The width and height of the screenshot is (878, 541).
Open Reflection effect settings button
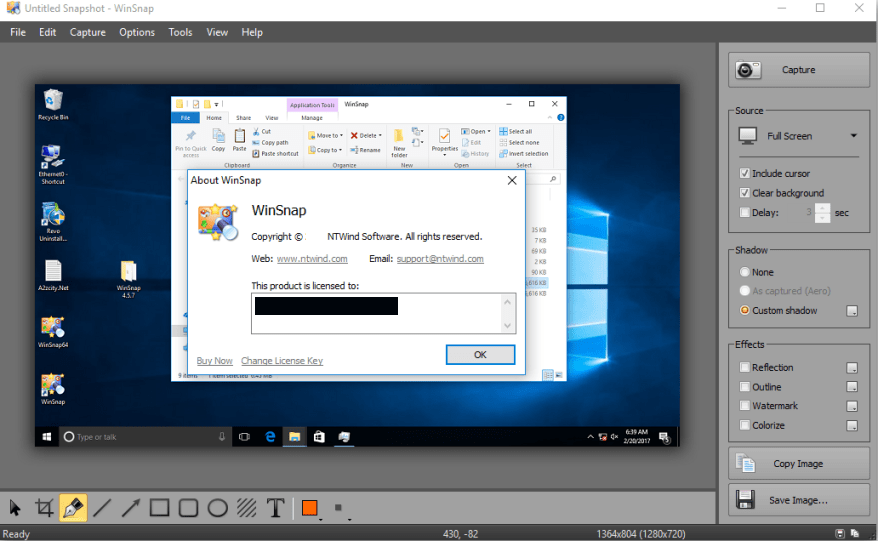pyautogui.click(x=852, y=368)
